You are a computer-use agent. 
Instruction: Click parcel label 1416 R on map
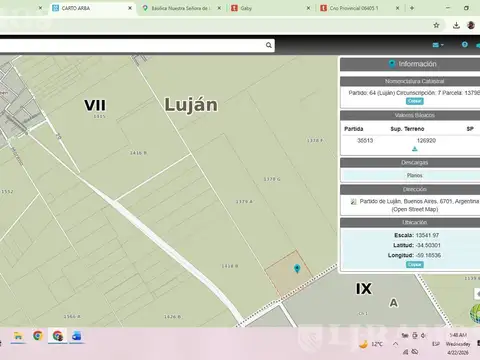coord(138,153)
